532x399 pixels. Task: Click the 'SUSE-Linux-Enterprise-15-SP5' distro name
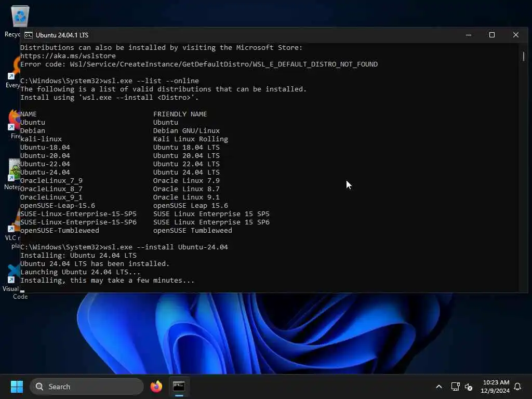tap(78, 214)
